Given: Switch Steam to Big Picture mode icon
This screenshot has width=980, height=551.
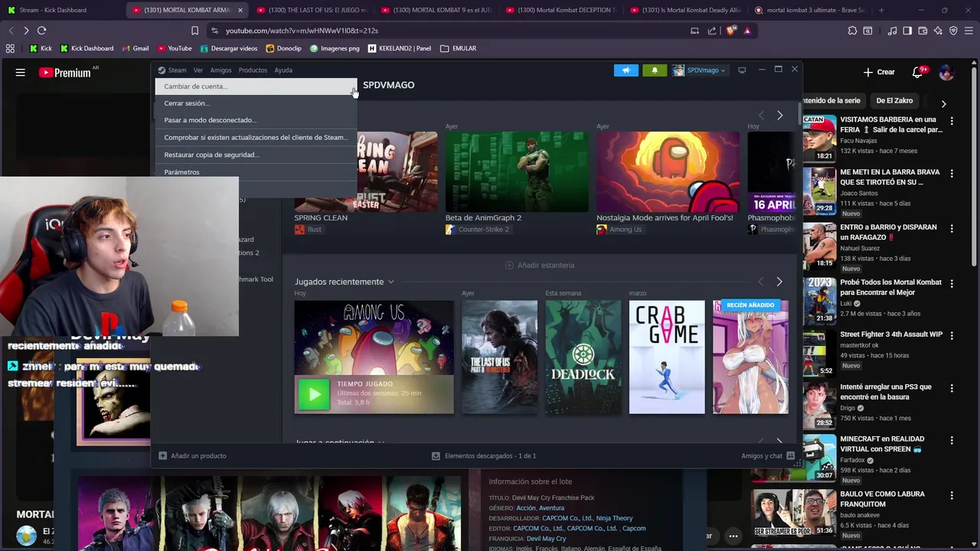Looking at the screenshot, I should 742,70.
